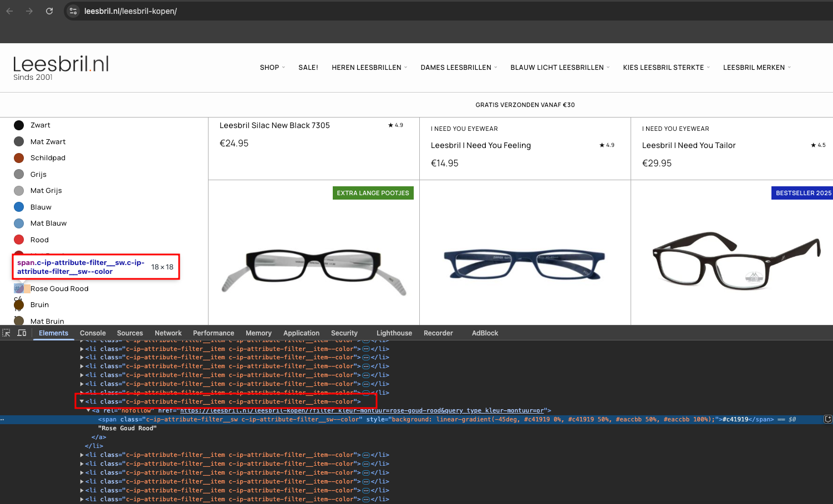Image resolution: width=833 pixels, height=504 pixels.
Task: Toggle DevTools inspect element picker icon
Action: (7, 333)
